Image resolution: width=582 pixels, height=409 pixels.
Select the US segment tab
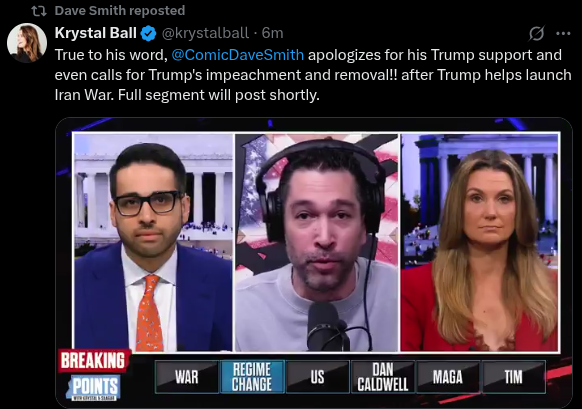[317, 377]
